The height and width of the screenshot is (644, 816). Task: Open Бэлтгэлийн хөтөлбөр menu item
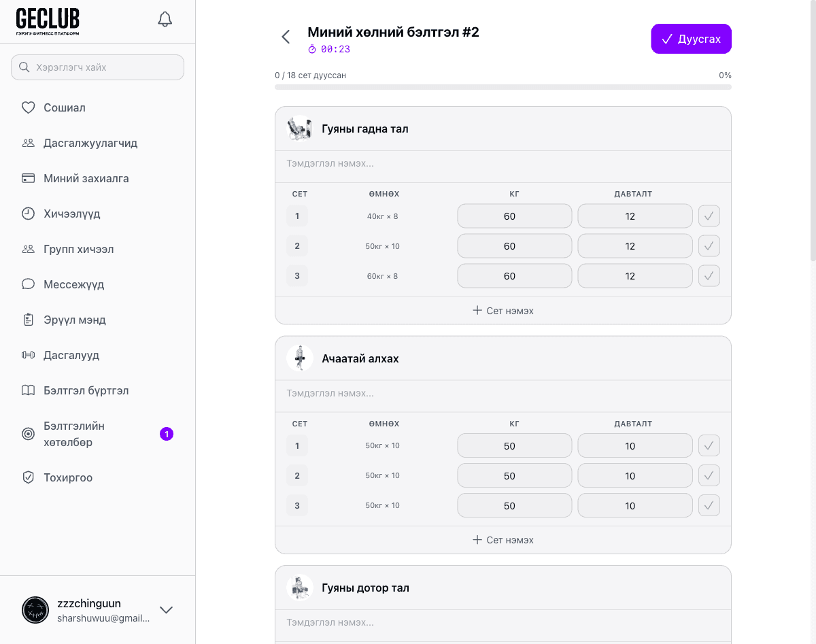[x=74, y=434]
